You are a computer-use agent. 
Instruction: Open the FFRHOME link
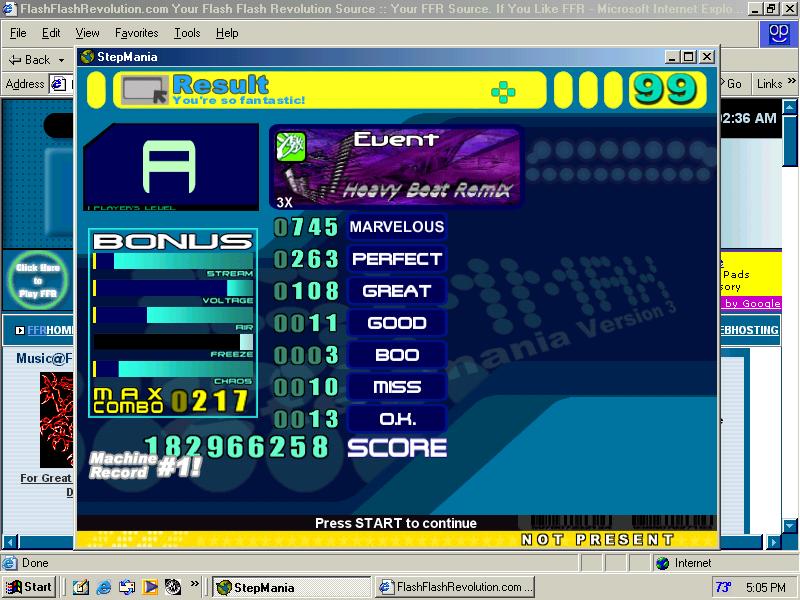click(x=49, y=330)
